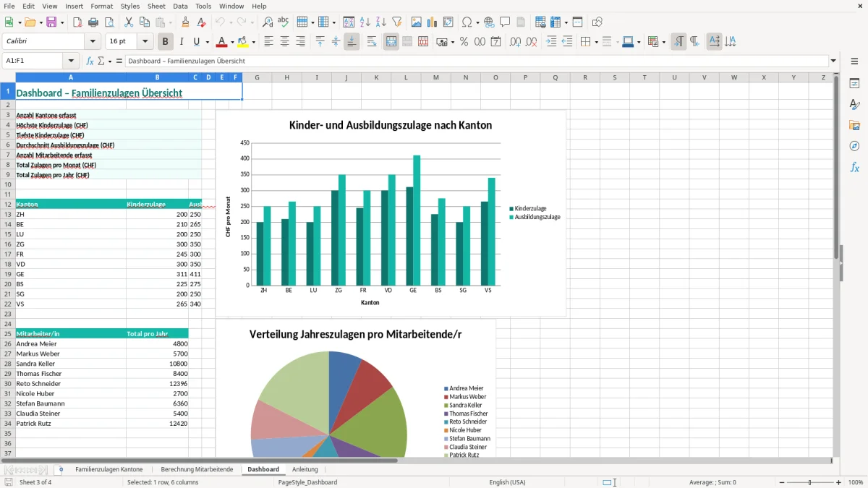868x488 pixels.
Task: Sort ascending icon
Action: [365, 22]
